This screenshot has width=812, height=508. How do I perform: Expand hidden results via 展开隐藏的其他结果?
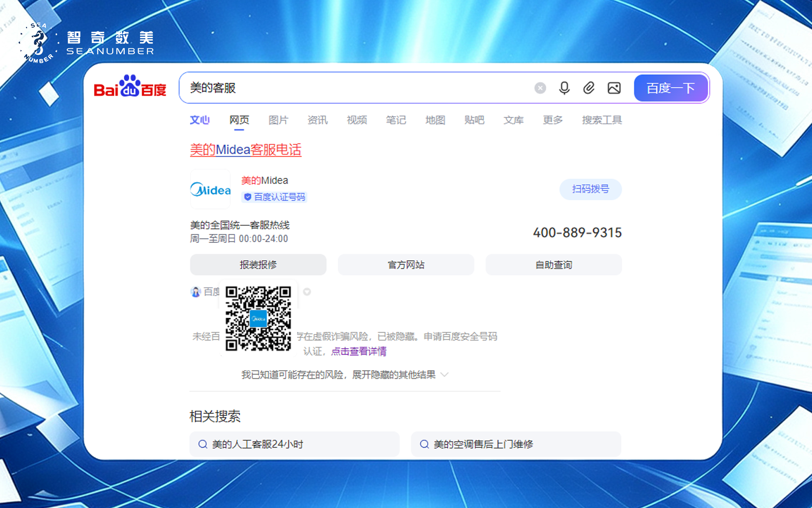coord(345,375)
